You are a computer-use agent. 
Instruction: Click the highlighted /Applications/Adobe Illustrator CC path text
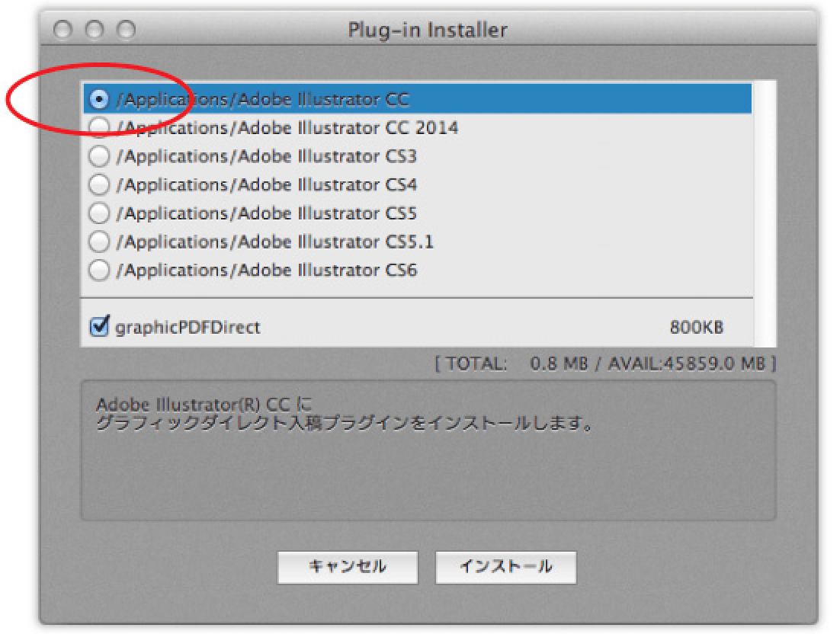click(x=262, y=99)
